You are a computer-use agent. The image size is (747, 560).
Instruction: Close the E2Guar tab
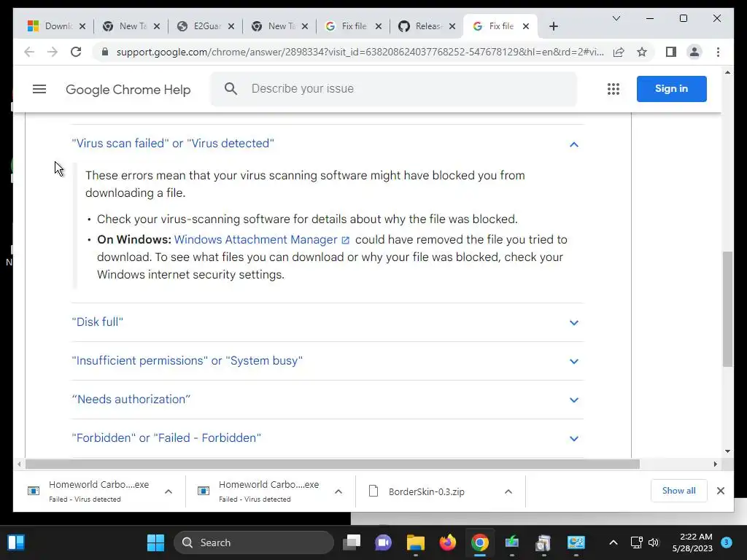click(231, 26)
